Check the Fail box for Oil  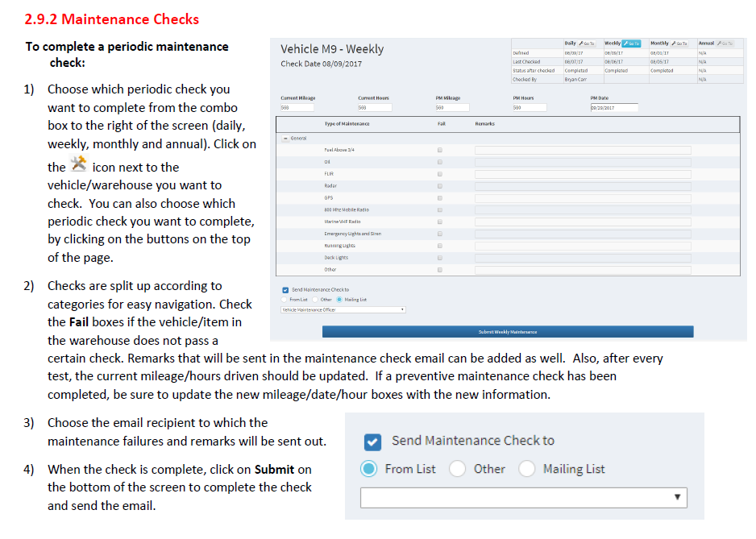440,162
